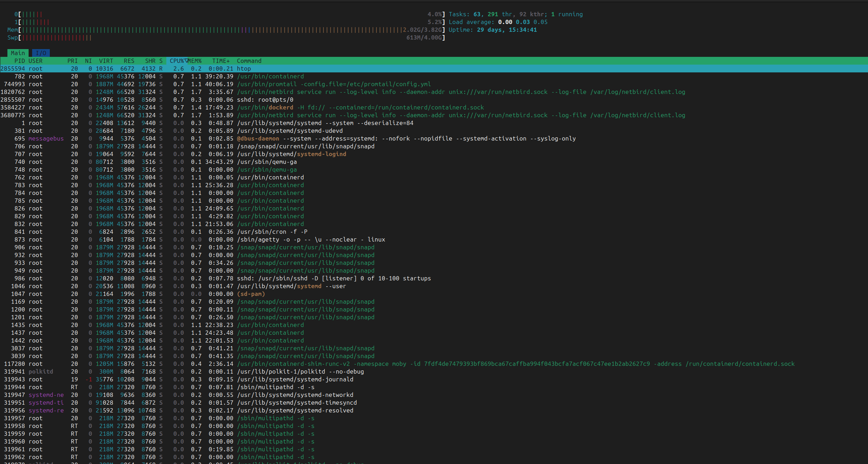The width and height of the screenshot is (868, 464).
Task: Sort by the USER column header
Action: point(35,61)
